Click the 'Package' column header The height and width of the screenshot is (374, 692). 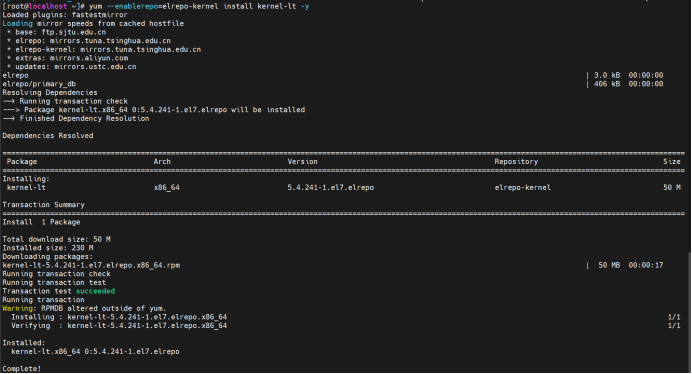(x=22, y=162)
